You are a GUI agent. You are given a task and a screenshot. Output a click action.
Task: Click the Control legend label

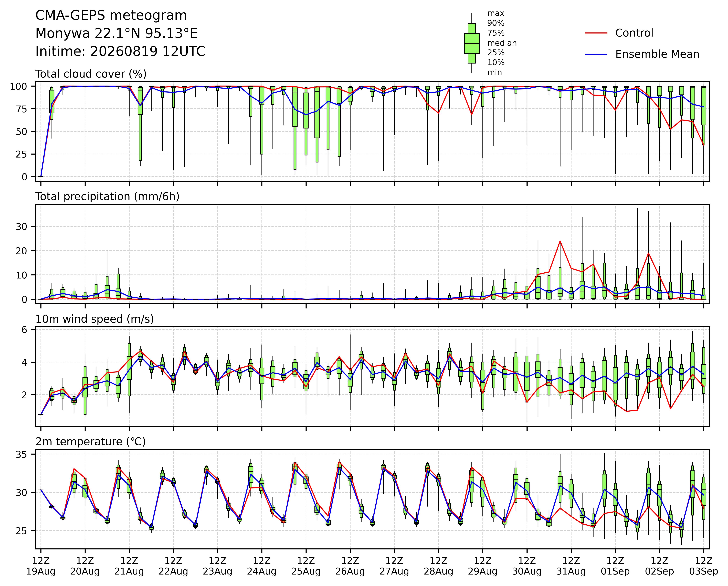click(x=634, y=33)
